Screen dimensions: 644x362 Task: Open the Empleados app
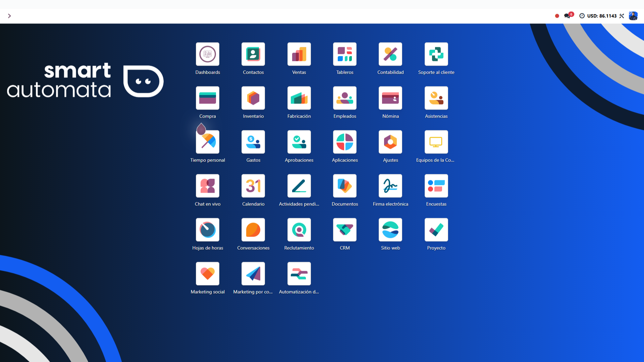click(x=345, y=98)
